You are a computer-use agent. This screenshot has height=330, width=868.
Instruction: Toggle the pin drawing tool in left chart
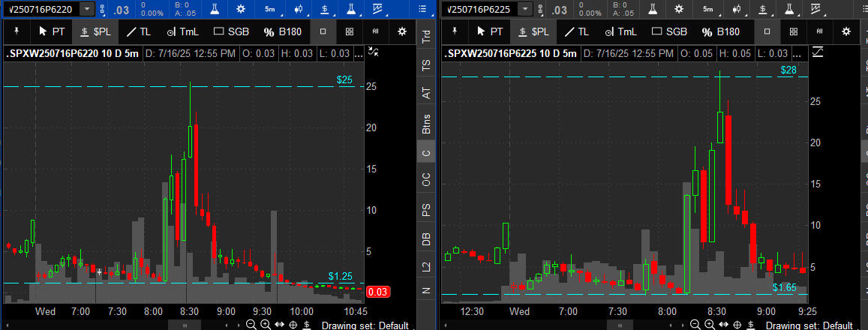click(x=17, y=31)
